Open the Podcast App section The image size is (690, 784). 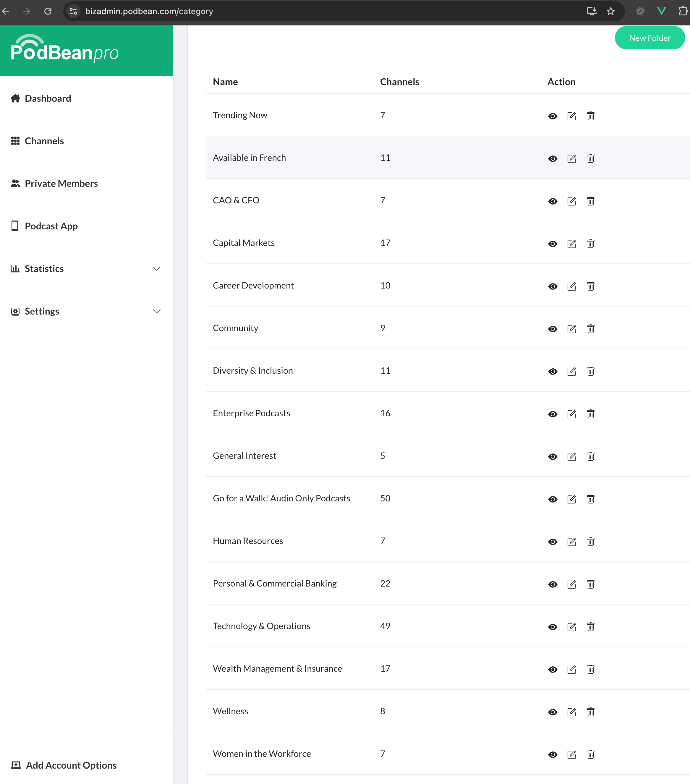coord(51,226)
